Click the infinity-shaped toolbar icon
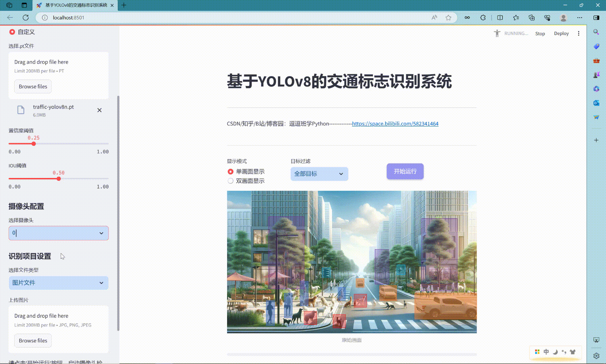606x364 pixels. (x=467, y=18)
